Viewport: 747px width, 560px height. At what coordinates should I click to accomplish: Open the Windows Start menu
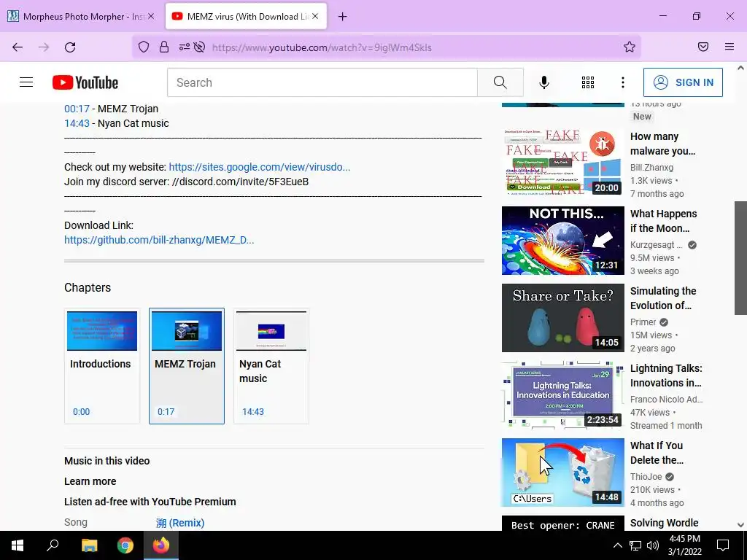pos(18,545)
